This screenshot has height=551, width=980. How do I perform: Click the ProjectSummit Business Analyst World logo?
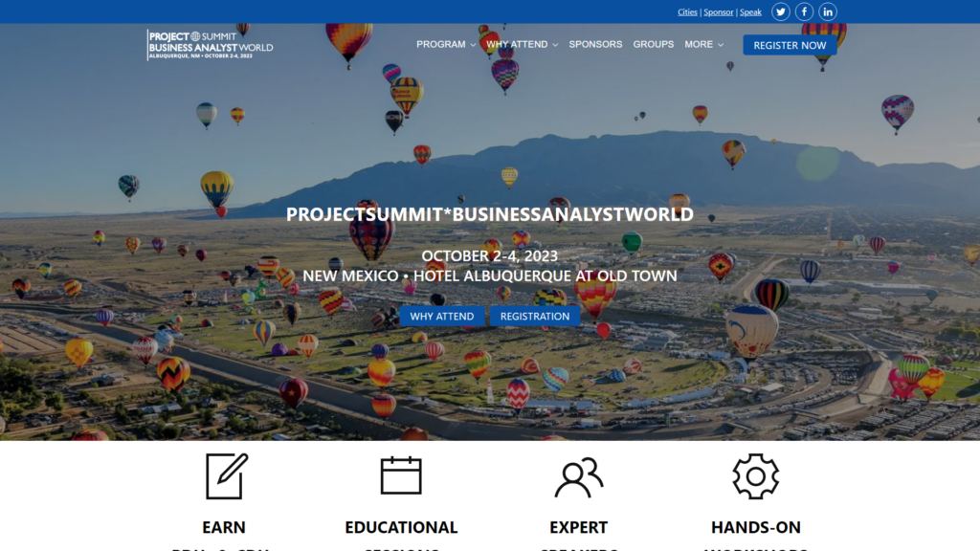(x=210, y=44)
